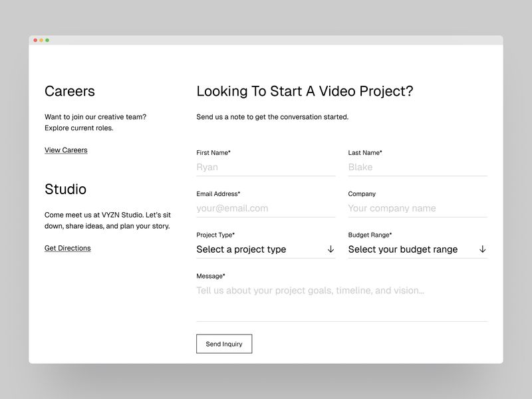Click the Email Address field
The image size is (532, 399).
pos(265,208)
